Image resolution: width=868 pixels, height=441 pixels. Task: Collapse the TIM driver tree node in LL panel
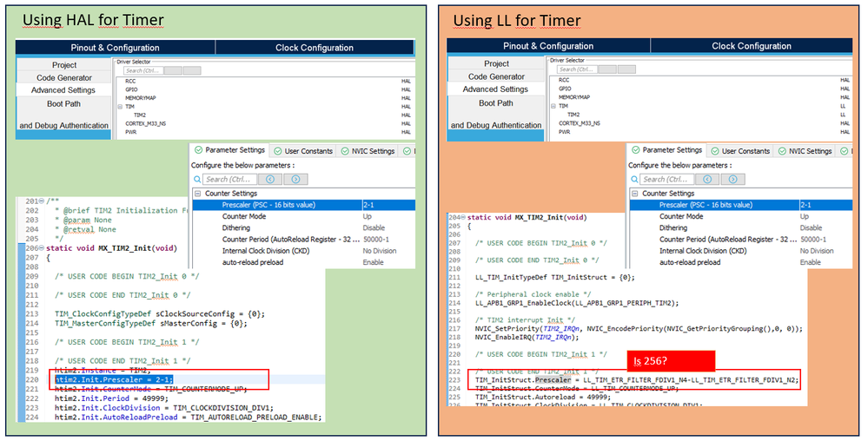(x=553, y=106)
